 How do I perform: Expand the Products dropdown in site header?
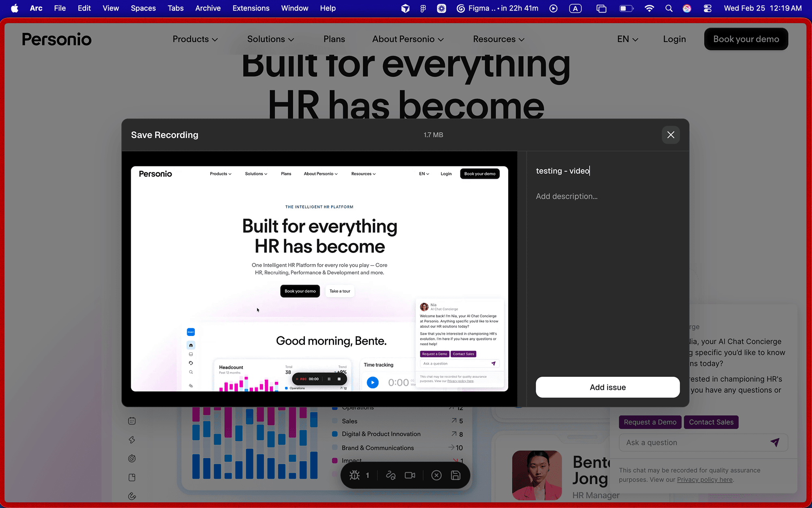click(195, 39)
